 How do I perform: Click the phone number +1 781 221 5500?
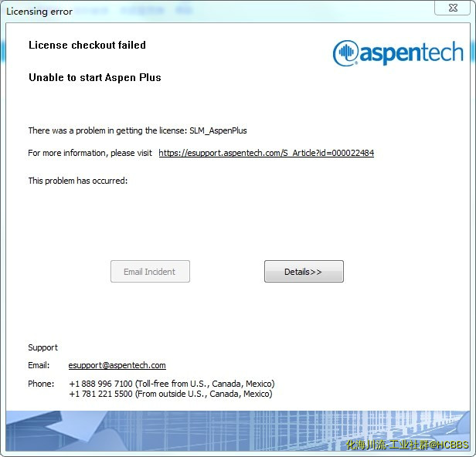100,394
